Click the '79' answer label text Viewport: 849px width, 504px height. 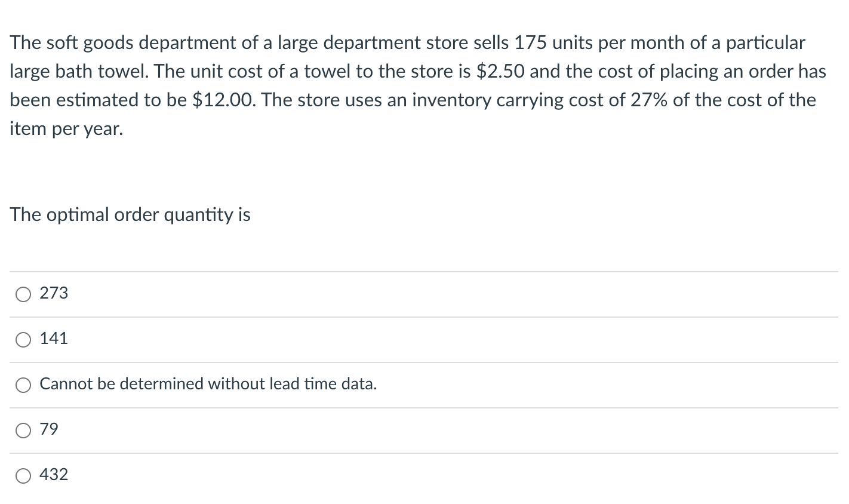click(x=49, y=429)
